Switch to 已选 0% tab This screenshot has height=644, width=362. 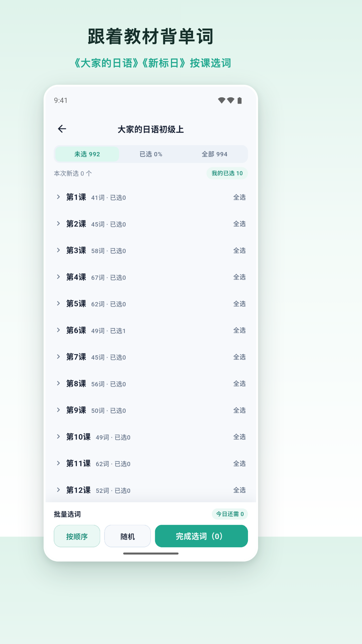click(151, 154)
